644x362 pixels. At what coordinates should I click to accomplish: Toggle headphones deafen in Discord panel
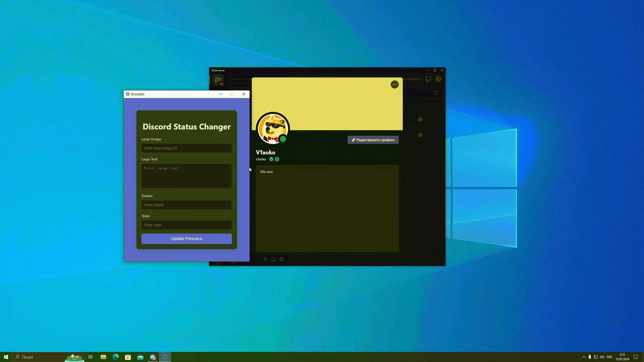[x=273, y=259]
